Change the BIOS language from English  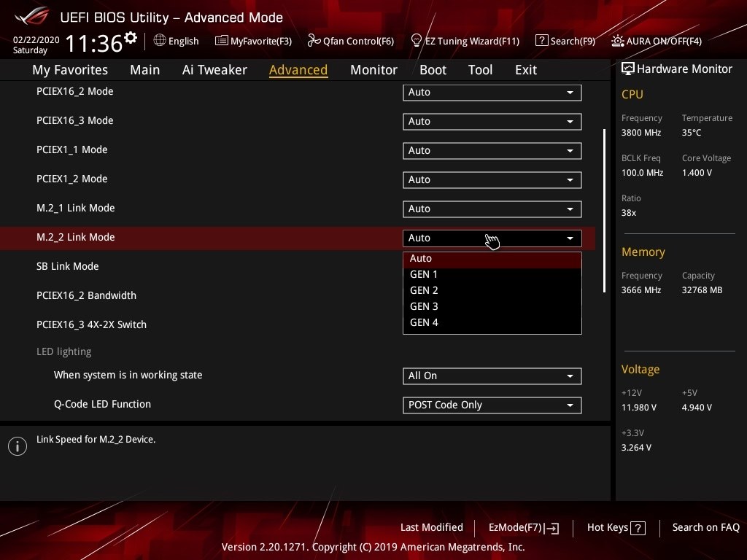[176, 41]
